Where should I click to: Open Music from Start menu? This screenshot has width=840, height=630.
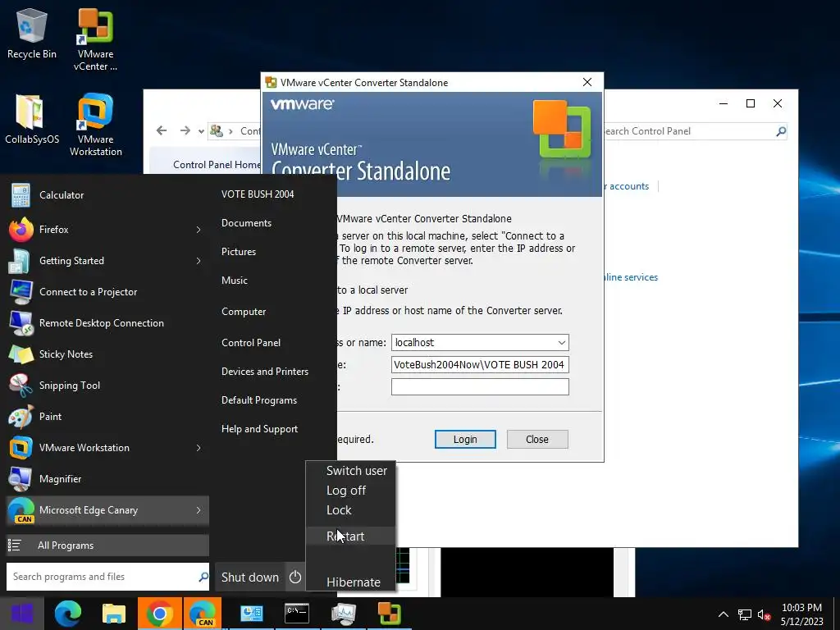[x=234, y=281]
